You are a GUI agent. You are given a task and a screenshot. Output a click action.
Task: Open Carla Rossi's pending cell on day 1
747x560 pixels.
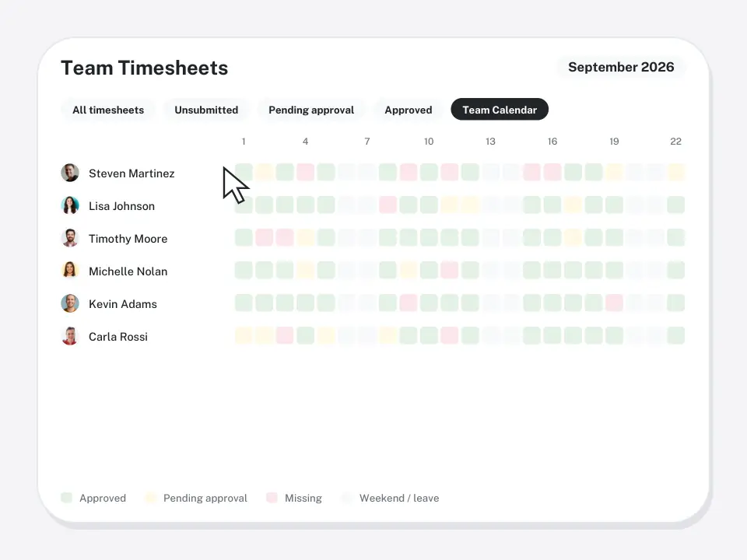(x=244, y=335)
